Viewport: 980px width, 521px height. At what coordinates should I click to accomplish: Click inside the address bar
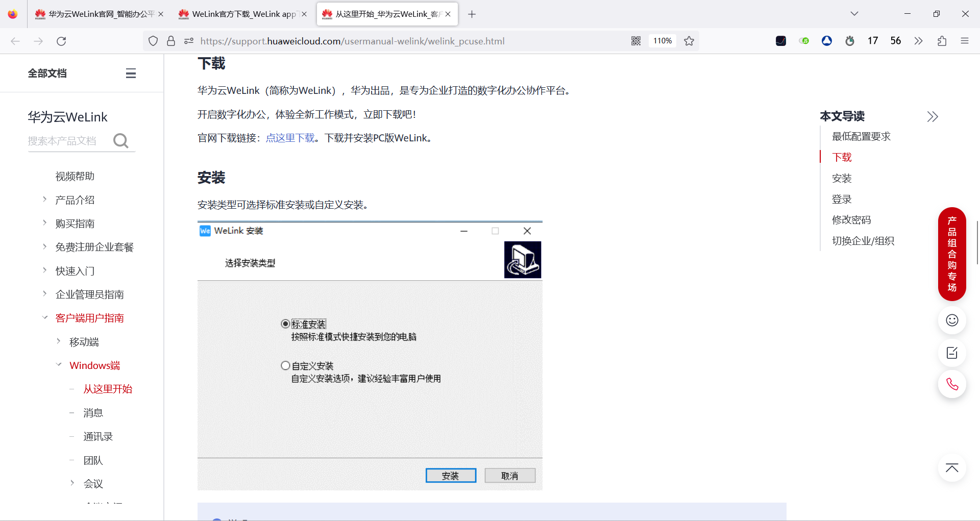[x=357, y=41]
